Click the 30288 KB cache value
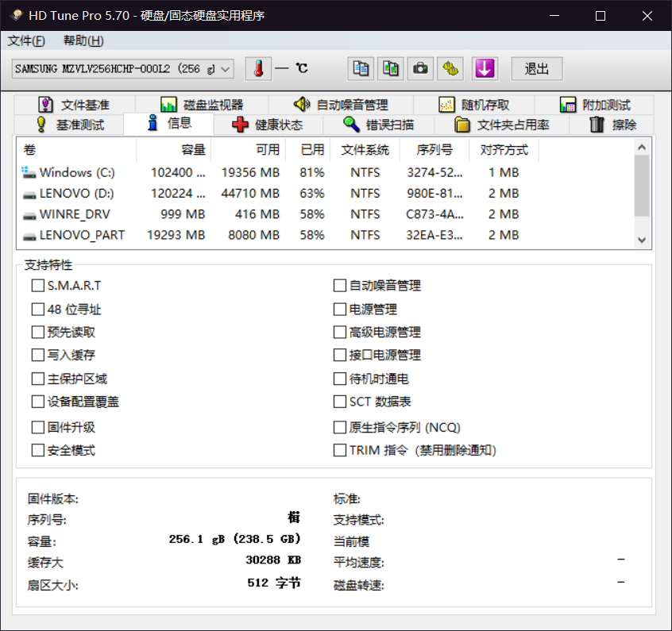 point(273,560)
